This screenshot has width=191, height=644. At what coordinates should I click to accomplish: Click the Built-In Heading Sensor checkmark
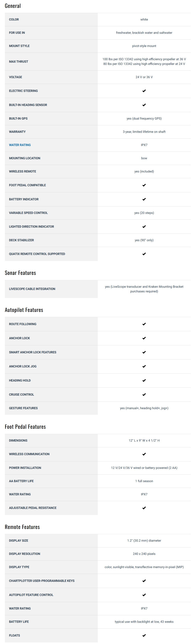point(144,105)
